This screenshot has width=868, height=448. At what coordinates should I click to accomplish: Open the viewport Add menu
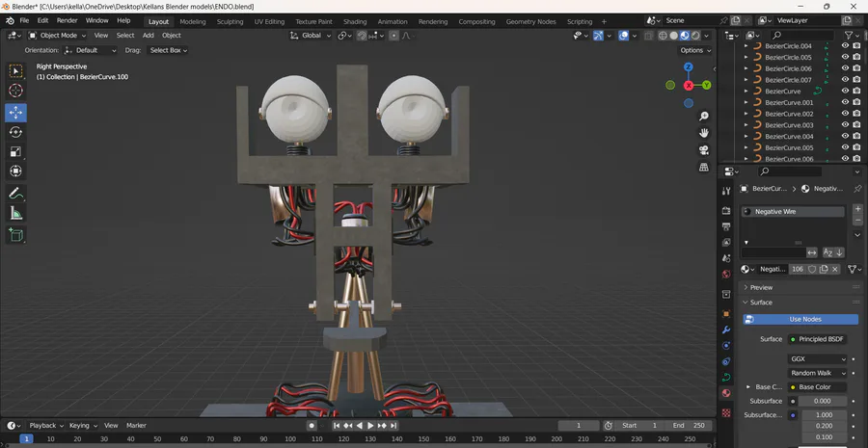tap(149, 36)
